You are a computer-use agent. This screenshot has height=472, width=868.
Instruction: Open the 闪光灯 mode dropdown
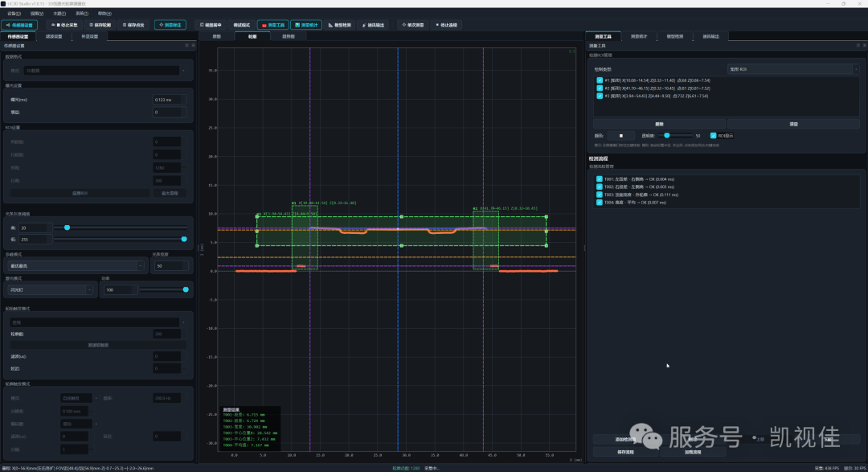tap(51, 289)
